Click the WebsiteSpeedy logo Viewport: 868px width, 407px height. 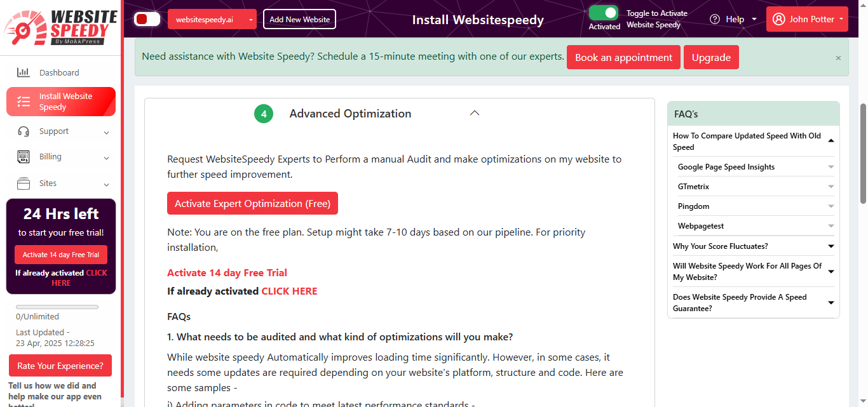(60, 27)
